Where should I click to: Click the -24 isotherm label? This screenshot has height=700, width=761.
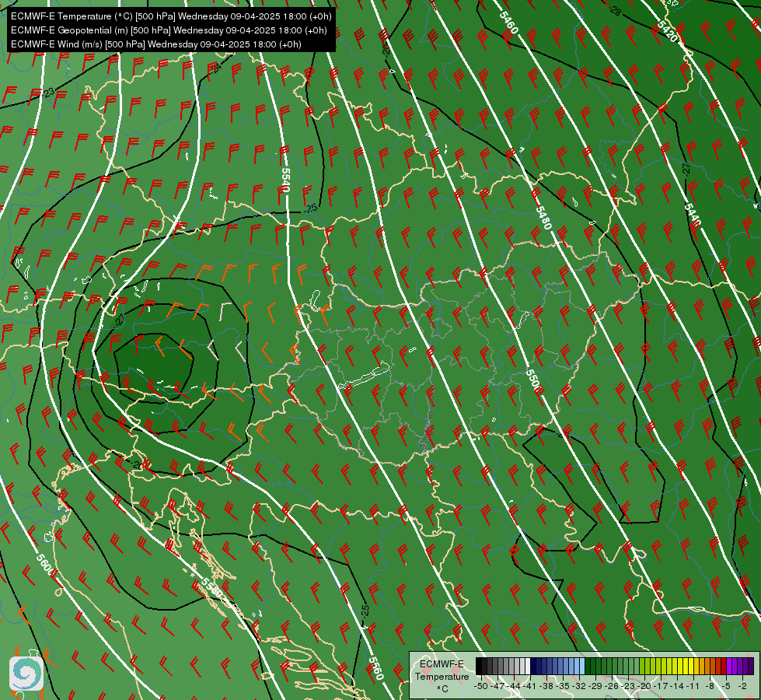coord(215,68)
